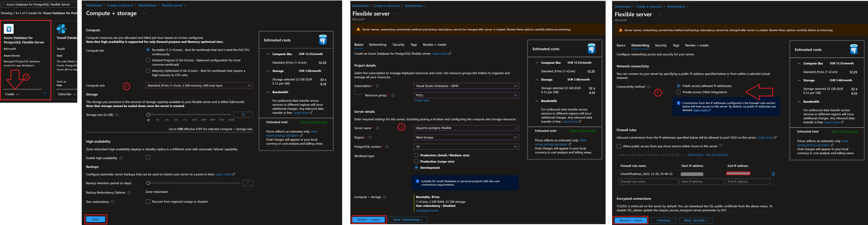Click the Storage size slider handle
This screenshot has height=225, width=868.
pos(148,115)
